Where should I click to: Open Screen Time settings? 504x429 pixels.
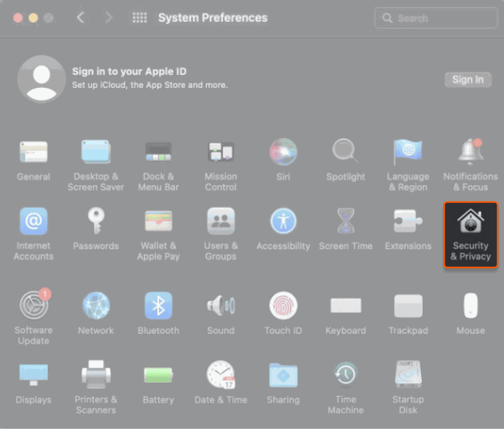[346, 229]
